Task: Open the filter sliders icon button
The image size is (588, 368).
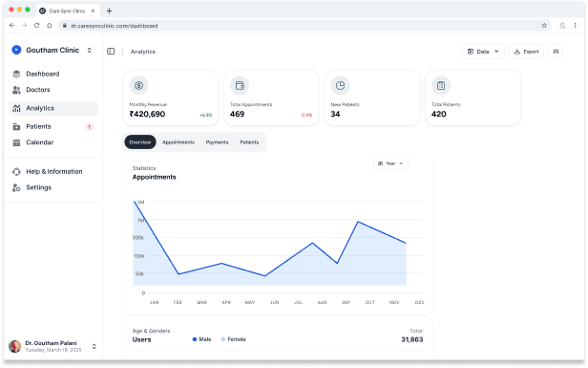Action: coord(556,52)
